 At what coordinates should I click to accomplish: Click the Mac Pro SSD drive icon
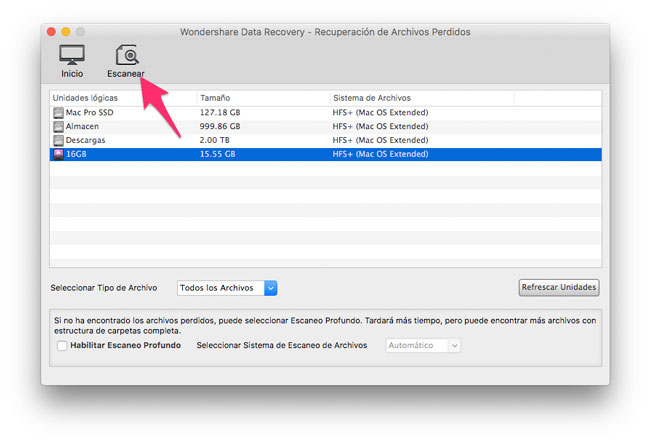click(58, 113)
